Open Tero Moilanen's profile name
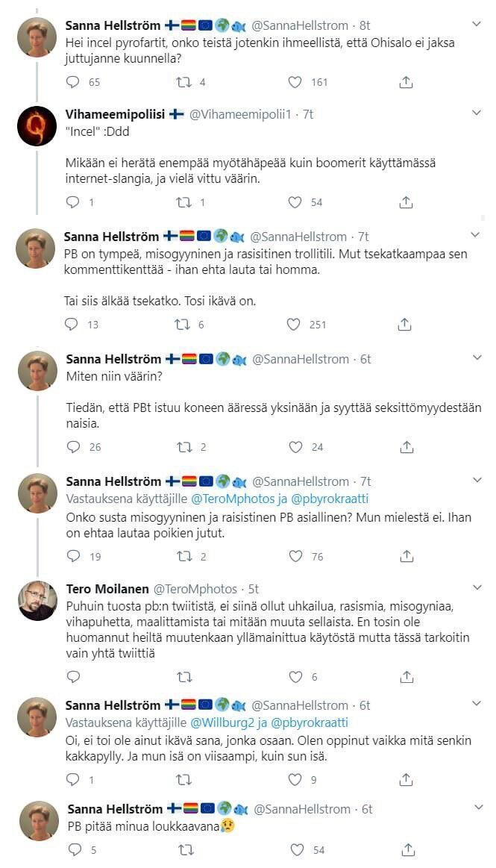496x868 pixels. [x=107, y=589]
